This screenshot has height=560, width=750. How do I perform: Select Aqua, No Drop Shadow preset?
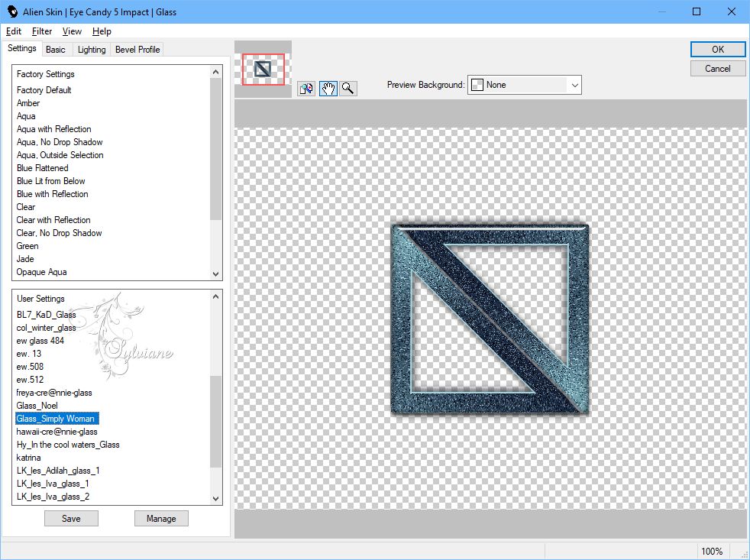point(60,141)
